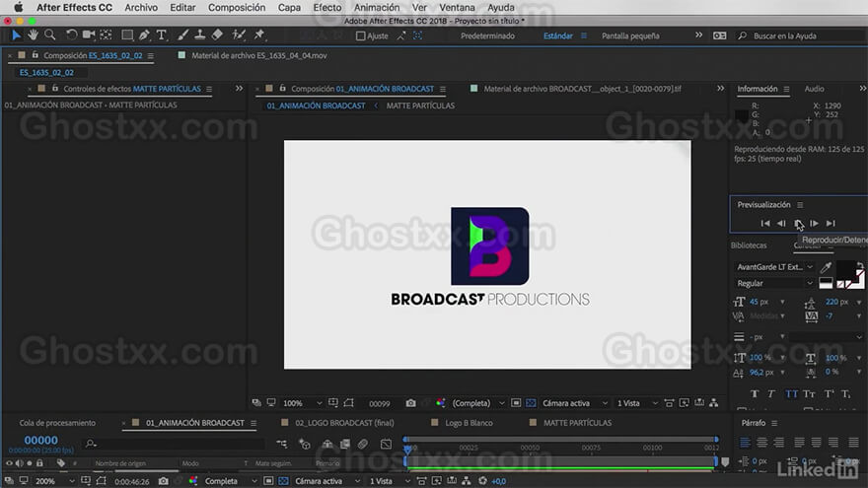The image size is (868, 488).
Task: Toggle the motion blur enable switch in timeline
Action: click(363, 444)
